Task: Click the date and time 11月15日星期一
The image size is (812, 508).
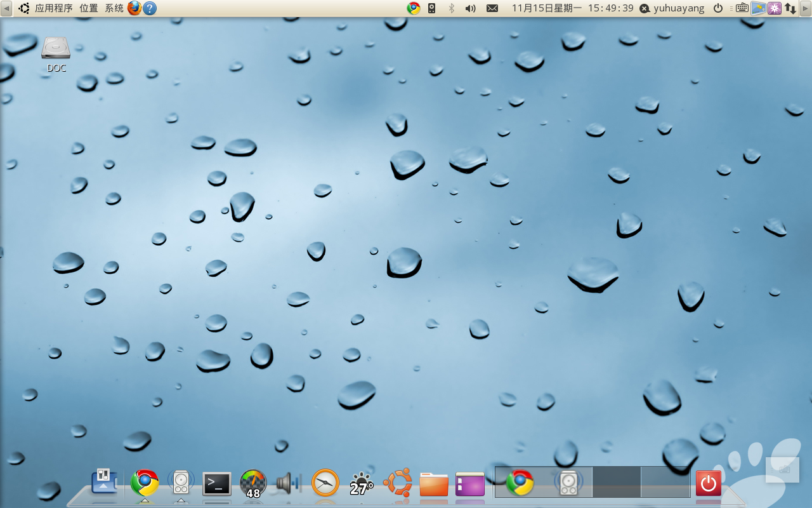Action: pyautogui.click(x=573, y=8)
